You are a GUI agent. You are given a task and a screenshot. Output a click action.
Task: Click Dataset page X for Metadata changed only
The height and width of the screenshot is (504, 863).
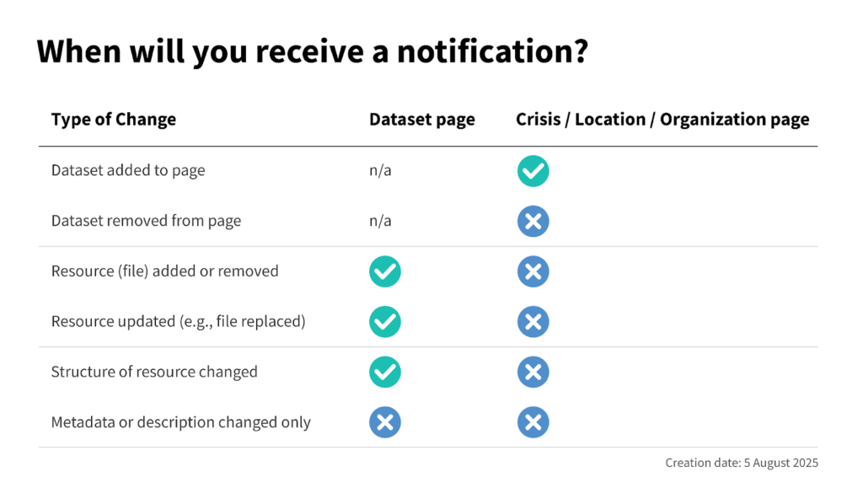(x=385, y=422)
